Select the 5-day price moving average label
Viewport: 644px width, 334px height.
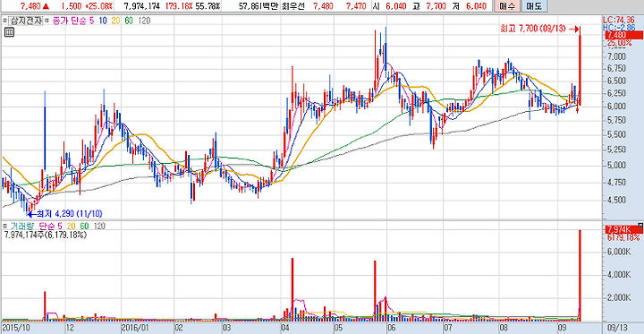click(x=92, y=21)
